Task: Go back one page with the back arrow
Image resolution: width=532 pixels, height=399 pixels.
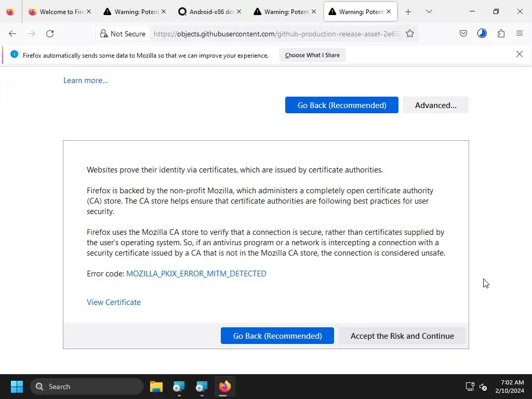Action: pyautogui.click(x=12, y=34)
